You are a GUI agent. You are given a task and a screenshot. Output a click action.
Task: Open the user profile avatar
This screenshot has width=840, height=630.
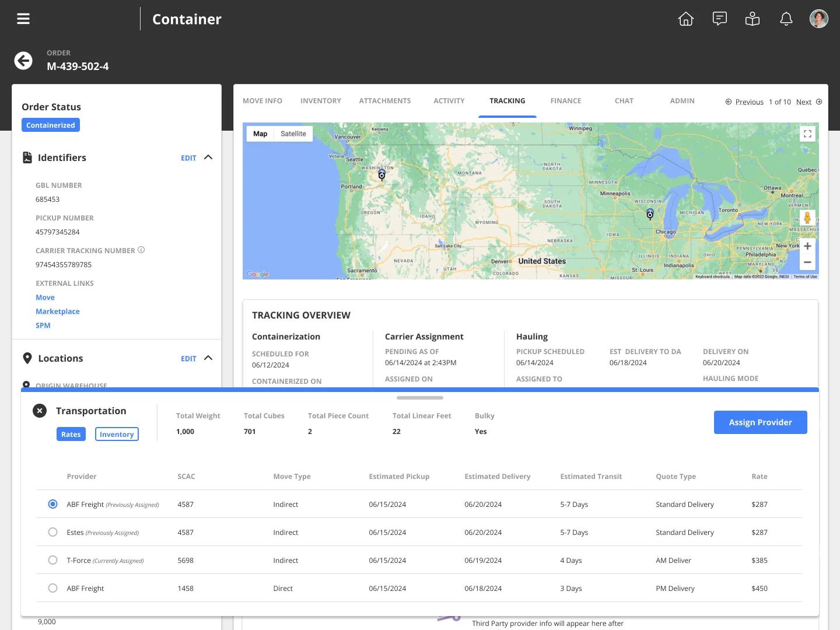pyautogui.click(x=819, y=19)
